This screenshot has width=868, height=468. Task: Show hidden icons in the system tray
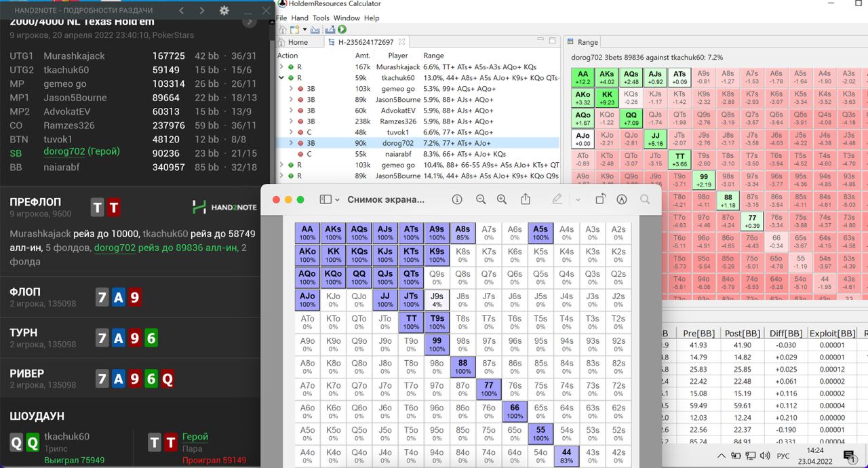(722, 456)
